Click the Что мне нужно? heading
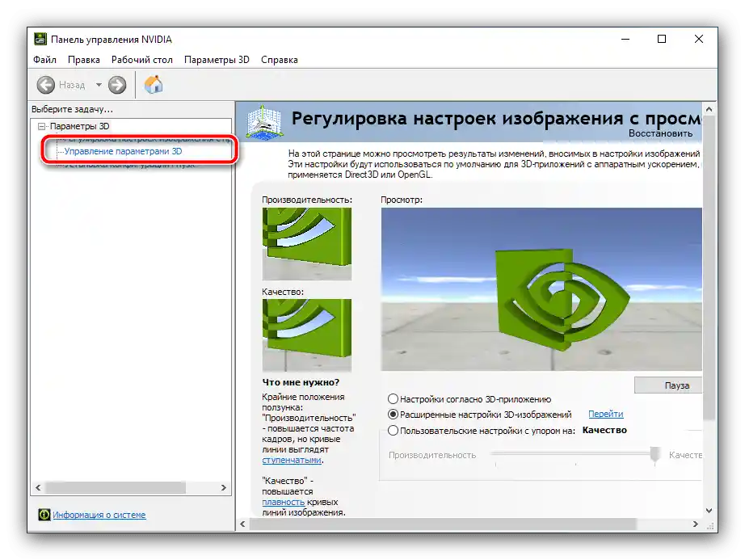The width and height of the screenshot is (745, 560). point(301,382)
